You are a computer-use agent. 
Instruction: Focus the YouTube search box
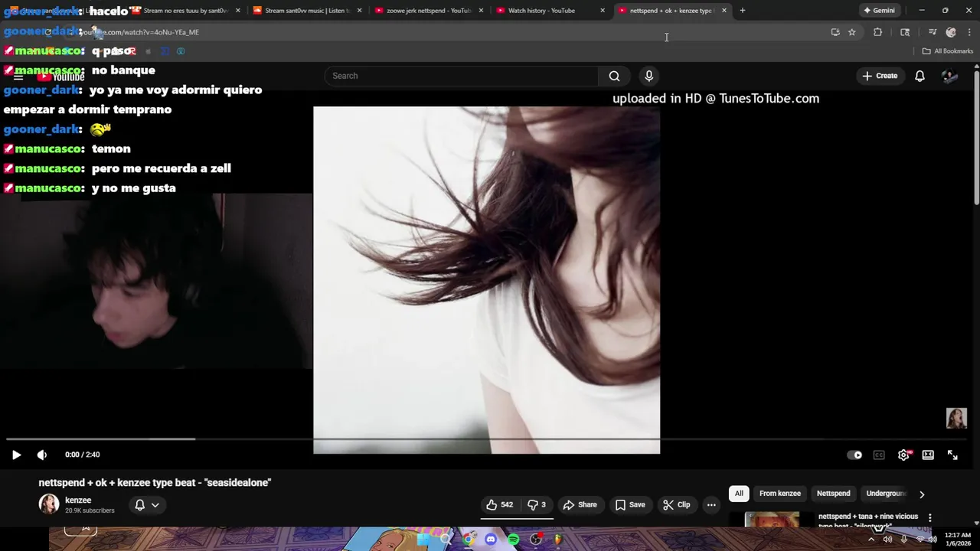tap(462, 76)
